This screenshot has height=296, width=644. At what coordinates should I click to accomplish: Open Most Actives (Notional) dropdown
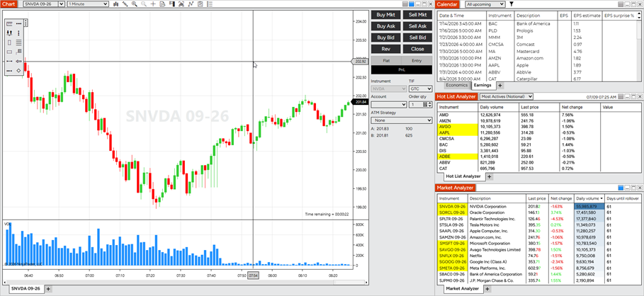507,96
